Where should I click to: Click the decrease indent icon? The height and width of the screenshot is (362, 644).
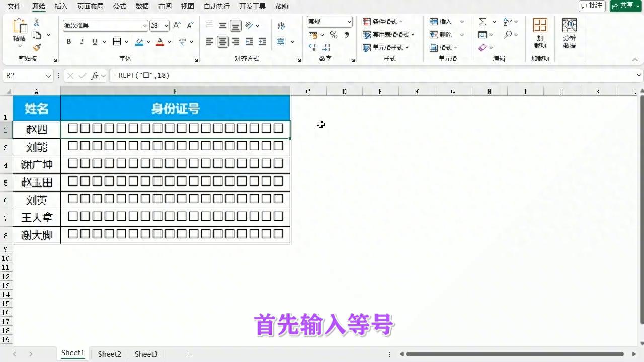(249, 42)
